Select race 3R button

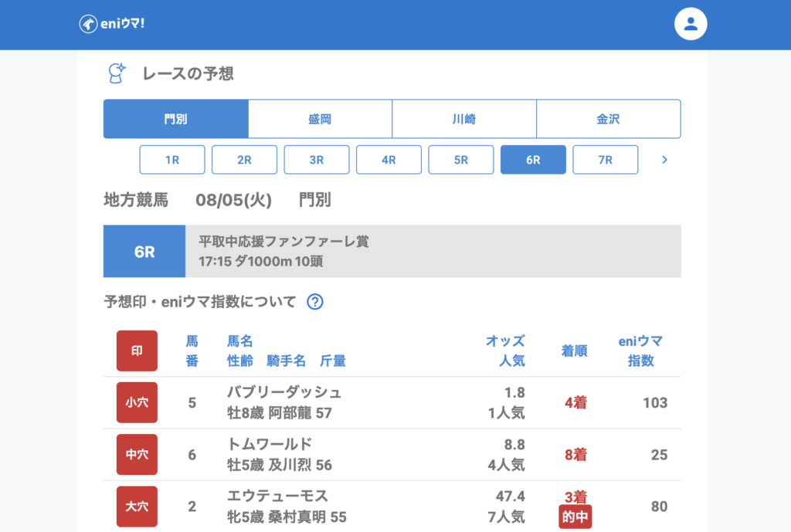click(x=317, y=160)
